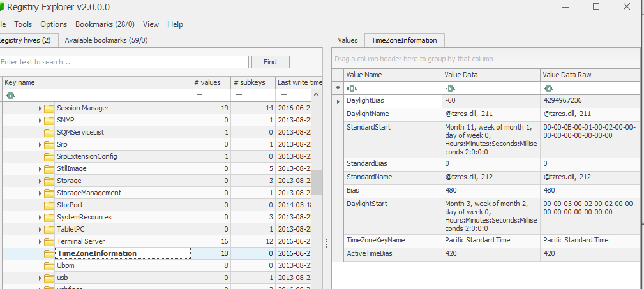
Task: Open the Tools menu
Action: tap(23, 24)
